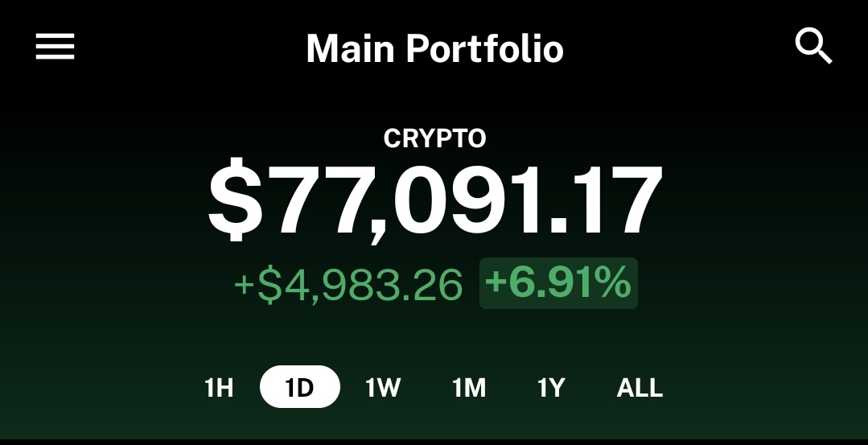Click the $77,091.17 balance
868x445 pixels.
[x=434, y=200]
